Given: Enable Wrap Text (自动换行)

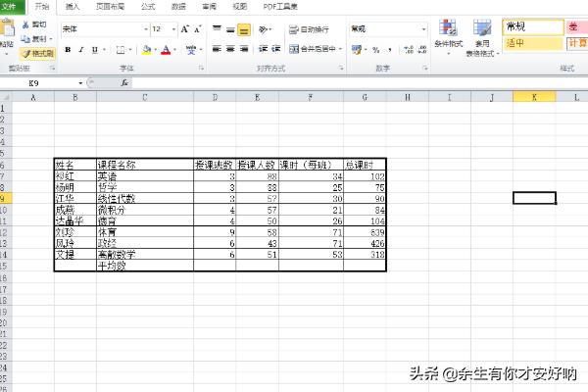Looking at the screenshot, I should (x=309, y=29).
